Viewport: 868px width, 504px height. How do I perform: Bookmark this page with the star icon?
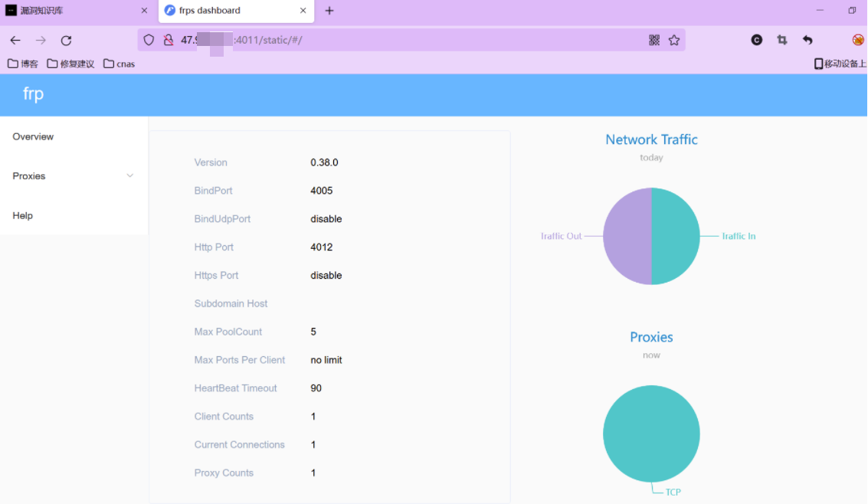point(674,40)
